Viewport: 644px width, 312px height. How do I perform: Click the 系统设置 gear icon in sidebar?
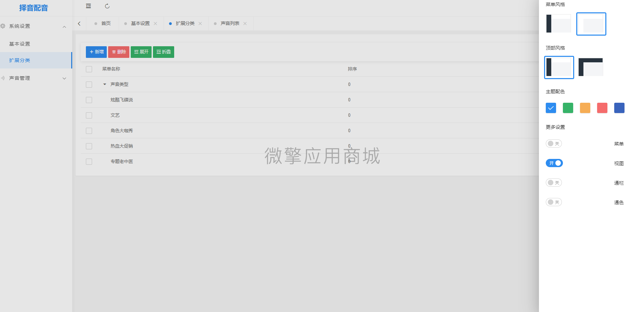click(x=3, y=26)
